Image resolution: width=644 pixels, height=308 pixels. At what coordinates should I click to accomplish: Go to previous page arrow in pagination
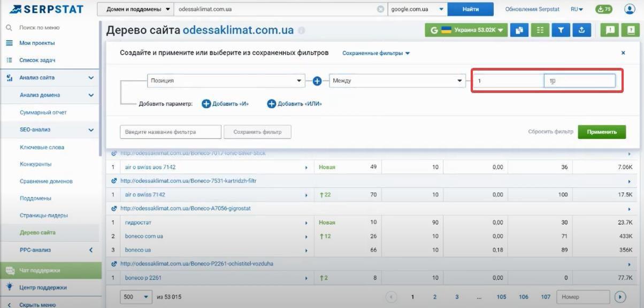click(391, 297)
